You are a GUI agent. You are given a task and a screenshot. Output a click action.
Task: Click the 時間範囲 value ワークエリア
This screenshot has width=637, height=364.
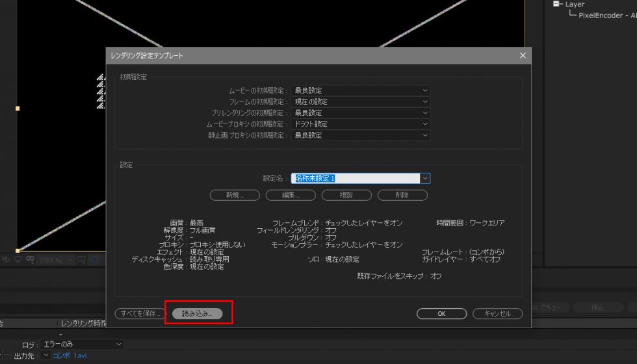[487, 223]
